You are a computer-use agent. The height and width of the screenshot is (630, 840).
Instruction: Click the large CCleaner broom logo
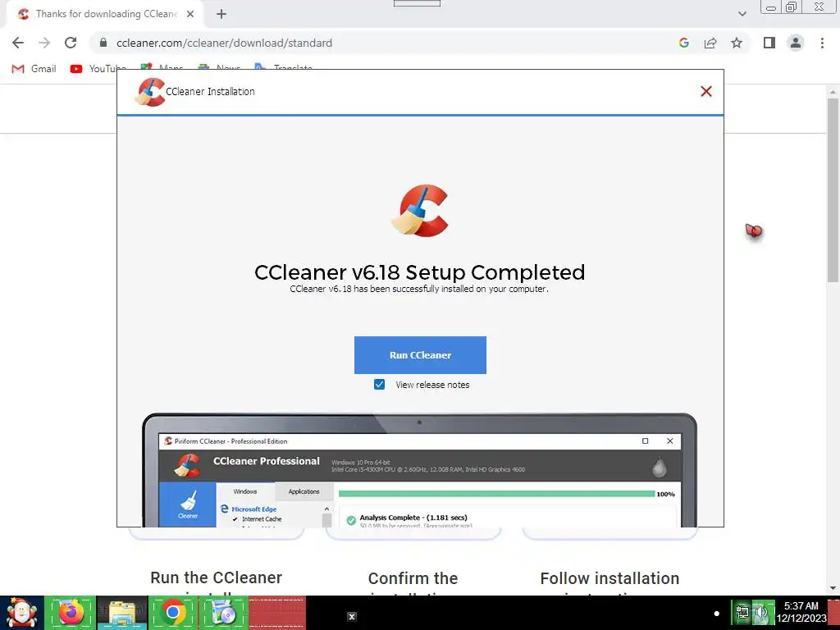pos(419,211)
